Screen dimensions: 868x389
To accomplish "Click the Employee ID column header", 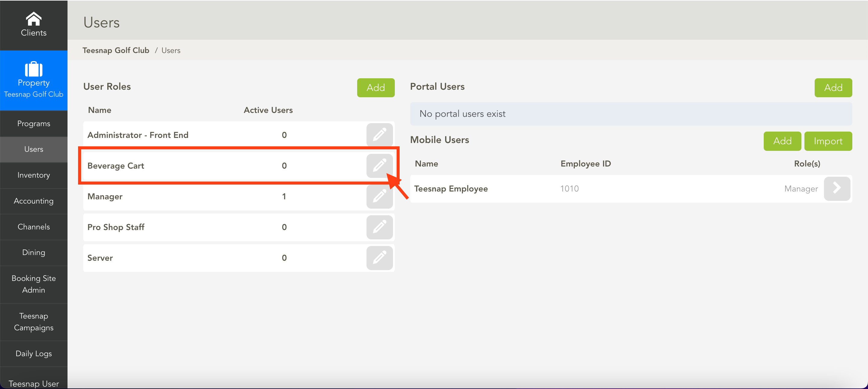I will point(586,163).
